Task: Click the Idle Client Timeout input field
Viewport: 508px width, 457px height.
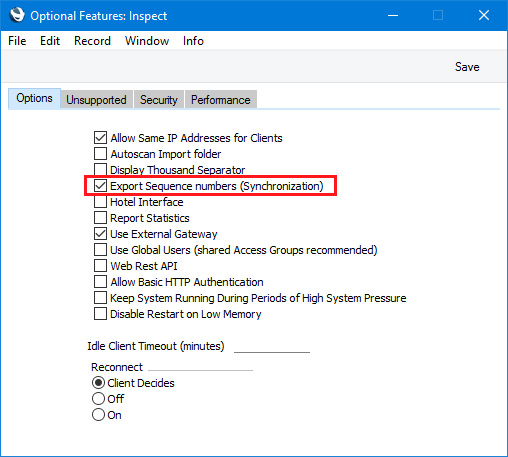Action: 272,346
